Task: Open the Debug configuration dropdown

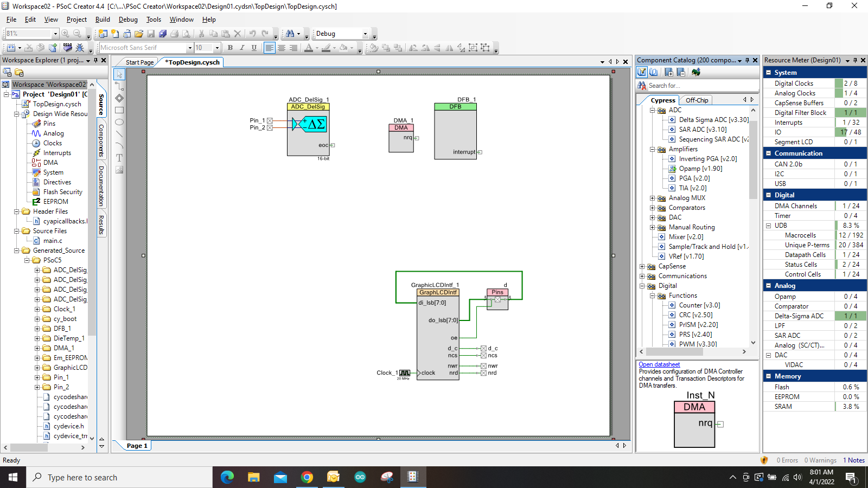Action: coord(365,34)
